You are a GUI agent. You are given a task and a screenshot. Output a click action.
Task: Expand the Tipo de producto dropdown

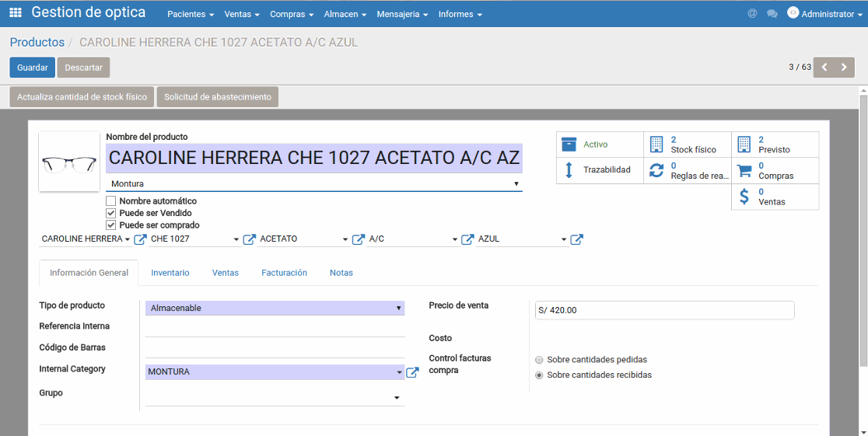[x=275, y=309]
